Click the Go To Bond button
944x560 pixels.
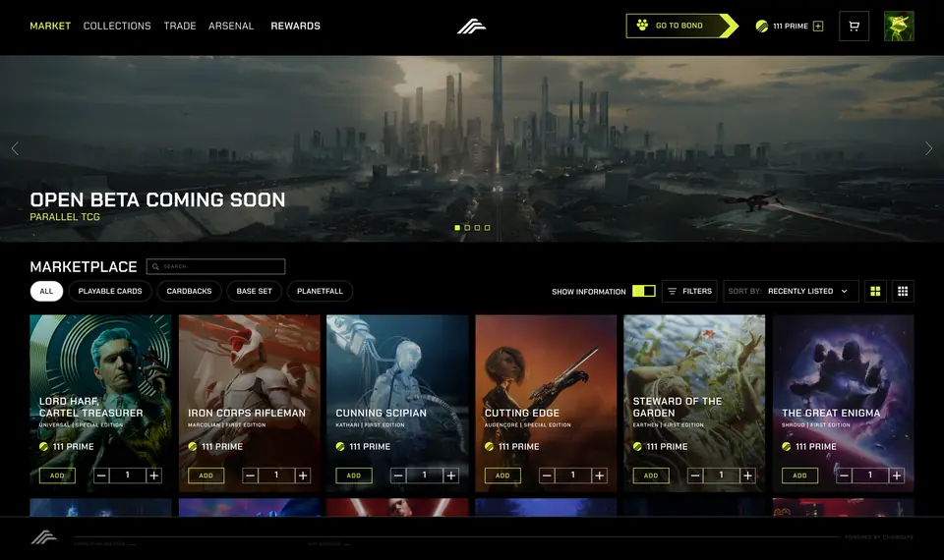coord(680,26)
